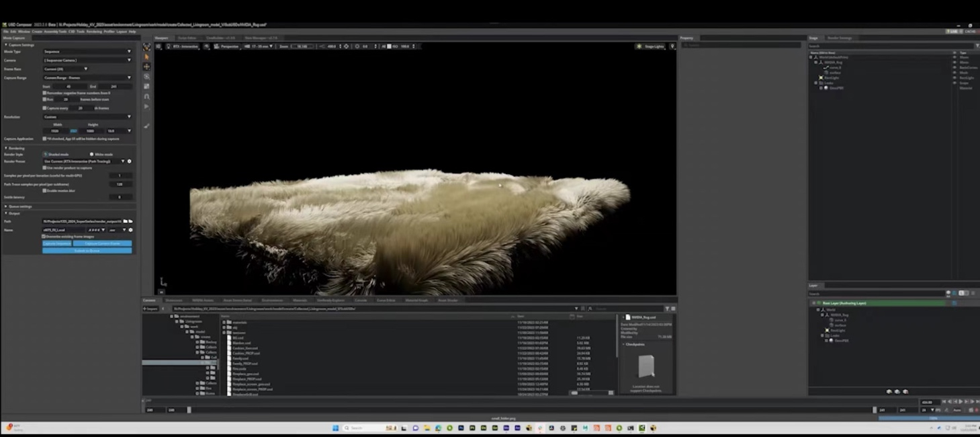Expand the Queue settings section
Image resolution: width=980 pixels, height=437 pixels.
point(19,206)
